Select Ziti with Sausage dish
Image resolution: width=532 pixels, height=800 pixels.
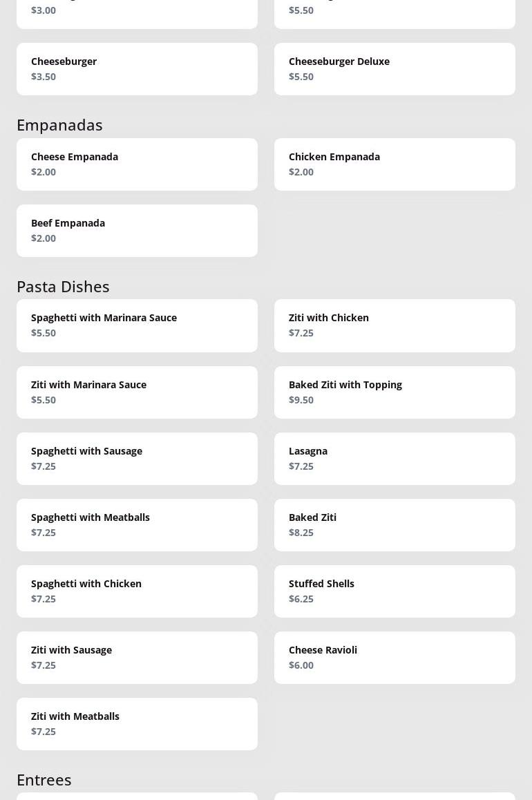[137, 658]
